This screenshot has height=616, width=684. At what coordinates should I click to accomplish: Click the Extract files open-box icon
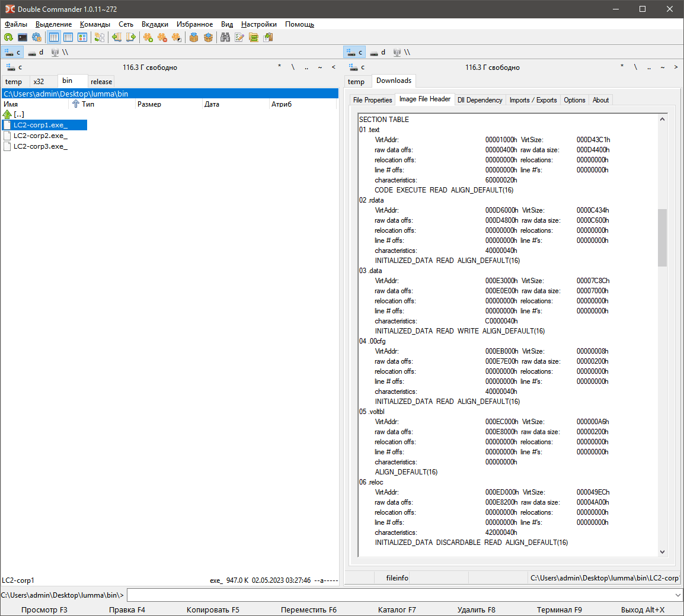pyautogui.click(x=208, y=37)
